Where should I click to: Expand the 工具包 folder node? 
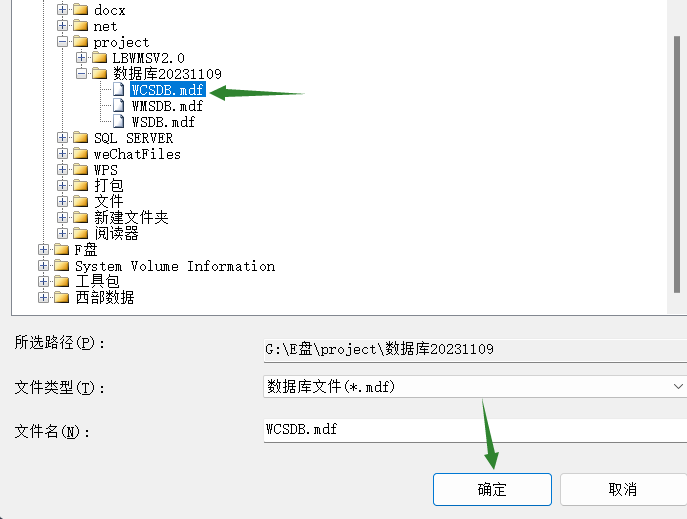43,281
